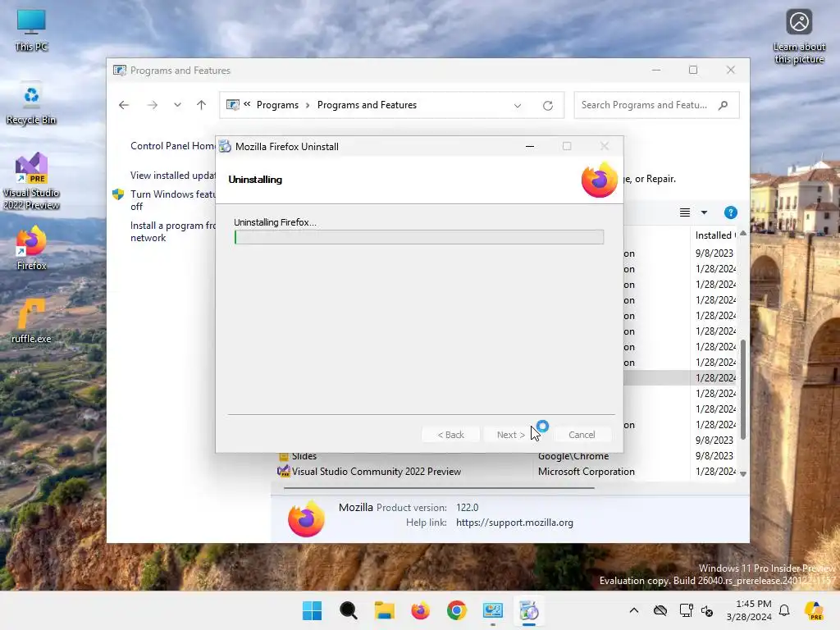Open notifications bell icon

coord(784,610)
